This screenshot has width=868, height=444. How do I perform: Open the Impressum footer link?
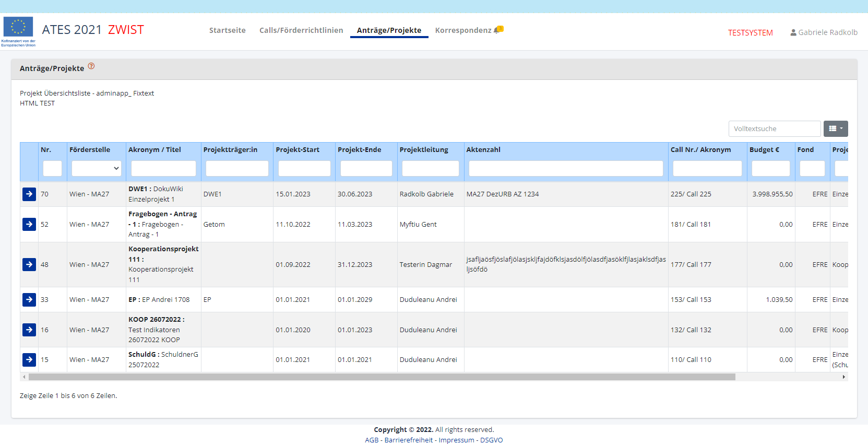click(x=456, y=440)
